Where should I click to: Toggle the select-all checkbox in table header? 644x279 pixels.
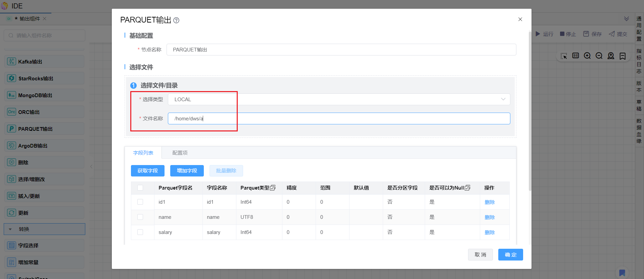tap(140, 188)
